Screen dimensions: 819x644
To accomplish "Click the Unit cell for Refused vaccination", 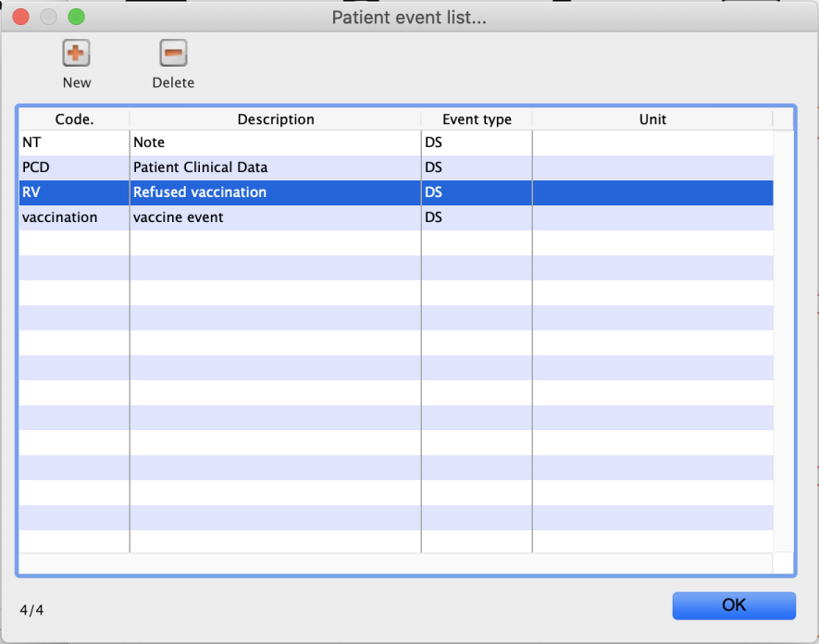I will click(652, 192).
